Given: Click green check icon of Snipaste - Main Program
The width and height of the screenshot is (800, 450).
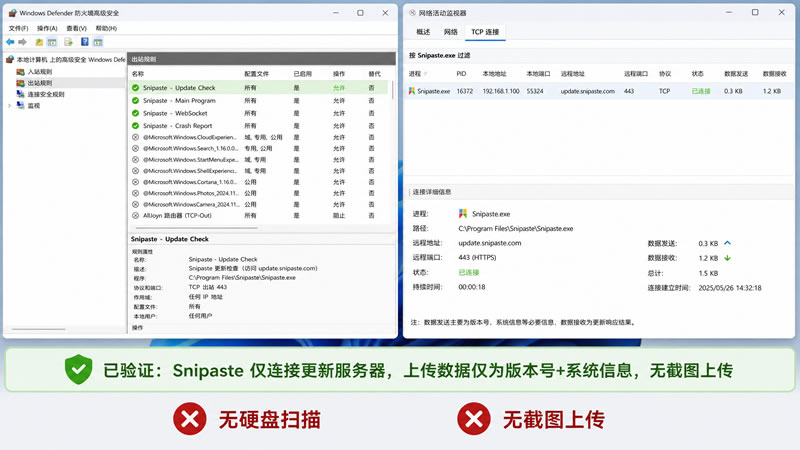Looking at the screenshot, I should pos(135,101).
